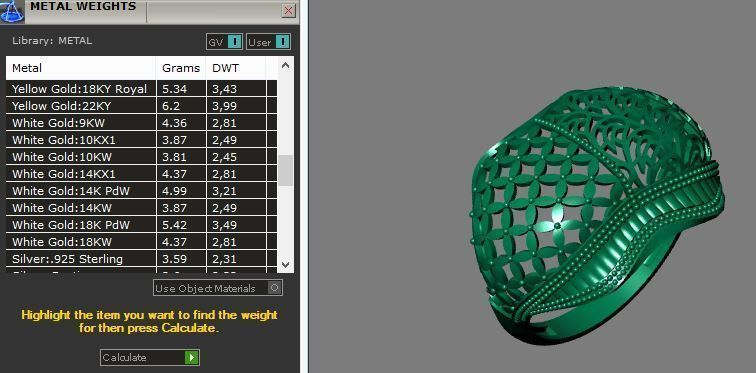Select White Gold:18KW row
The image size is (756, 373).
141,241
